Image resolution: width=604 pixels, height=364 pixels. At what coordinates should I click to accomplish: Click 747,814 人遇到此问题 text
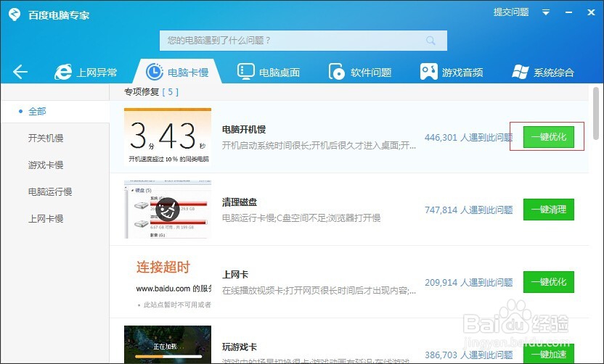(x=468, y=210)
